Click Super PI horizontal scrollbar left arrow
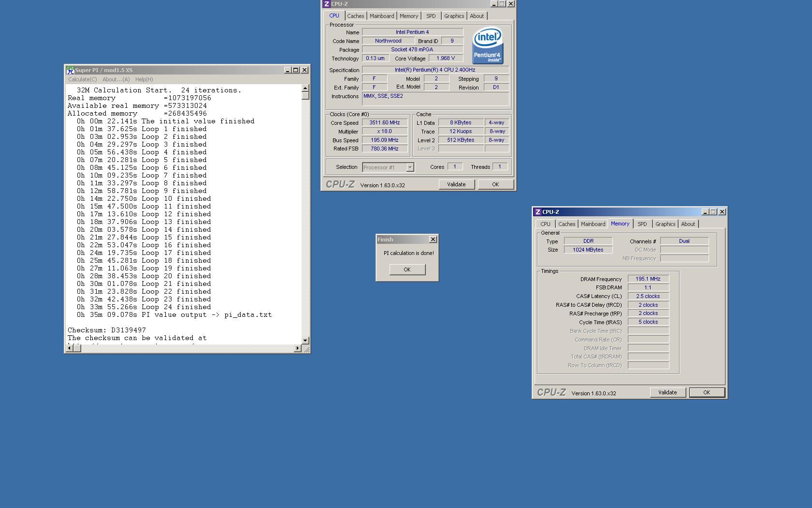This screenshot has width=812, height=508. point(69,348)
